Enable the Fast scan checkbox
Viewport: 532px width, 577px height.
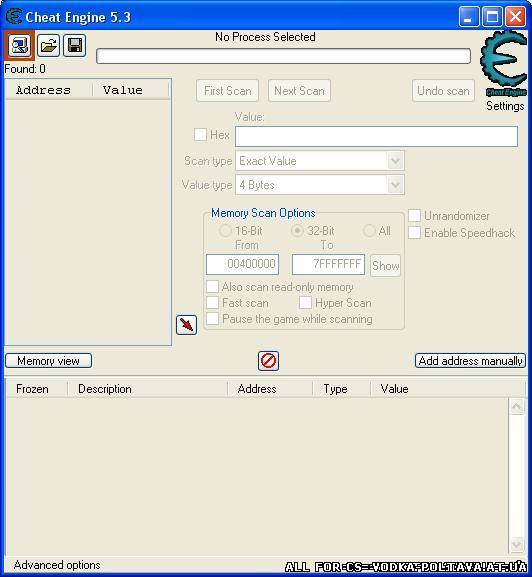(212, 303)
